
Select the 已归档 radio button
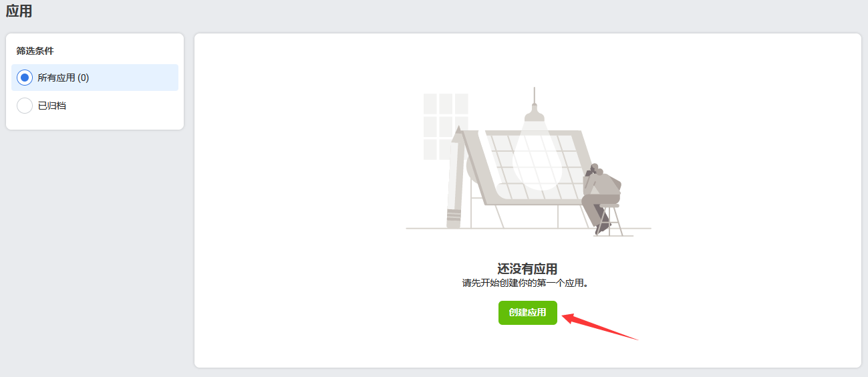25,106
